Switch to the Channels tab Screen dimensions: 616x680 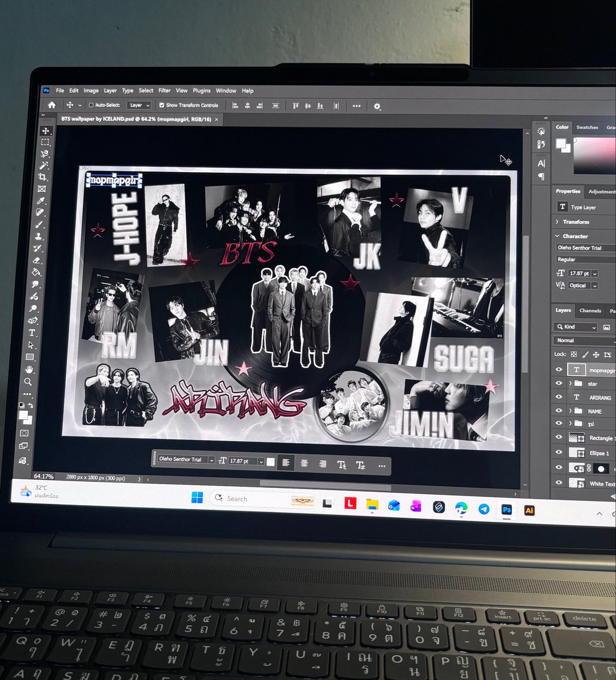point(590,311)
